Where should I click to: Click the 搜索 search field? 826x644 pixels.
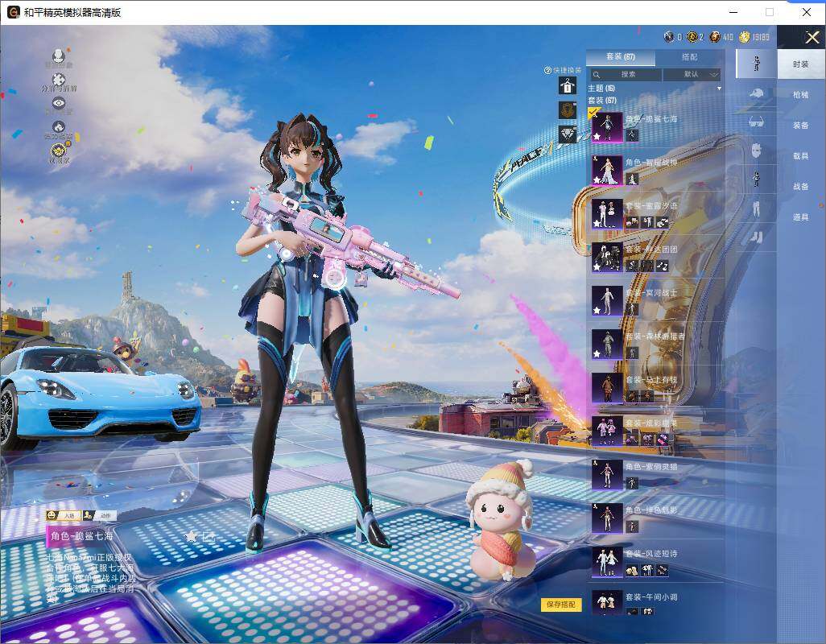tap(625, 74)
